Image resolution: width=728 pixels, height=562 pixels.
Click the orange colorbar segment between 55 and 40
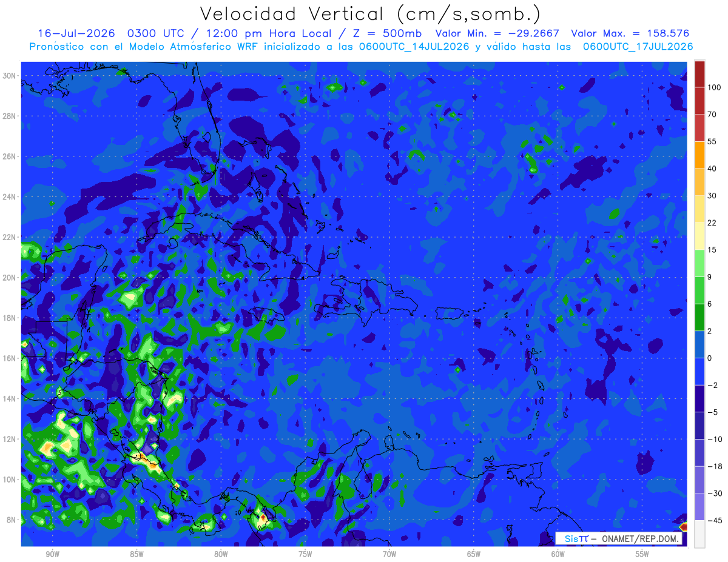(700, 155)
